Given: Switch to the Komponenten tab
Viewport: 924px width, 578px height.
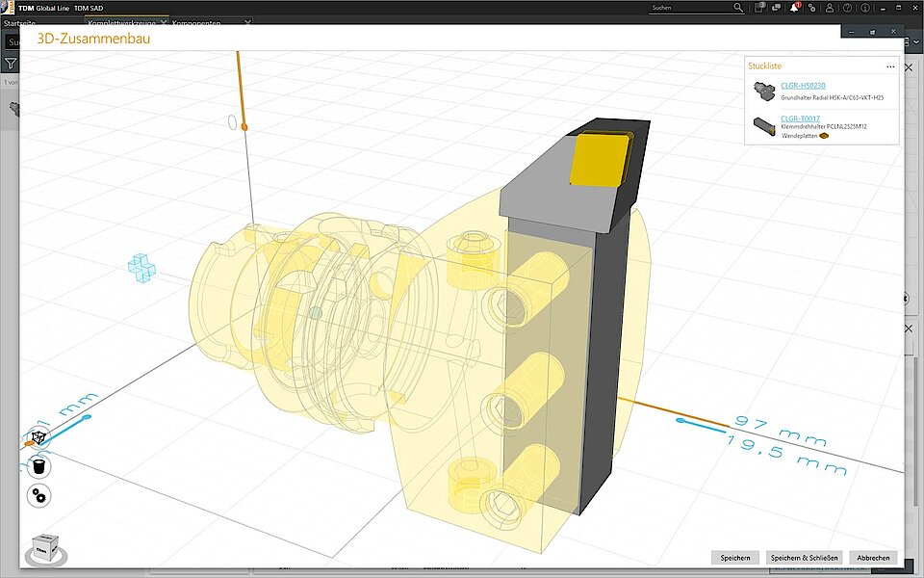Looking at the screenshot, I should (x=197, y=22).
